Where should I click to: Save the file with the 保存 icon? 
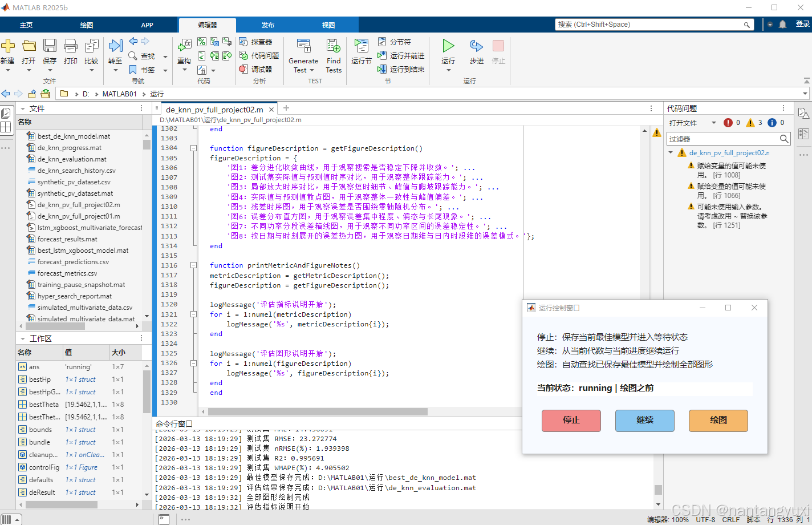(x=50, y=46)
